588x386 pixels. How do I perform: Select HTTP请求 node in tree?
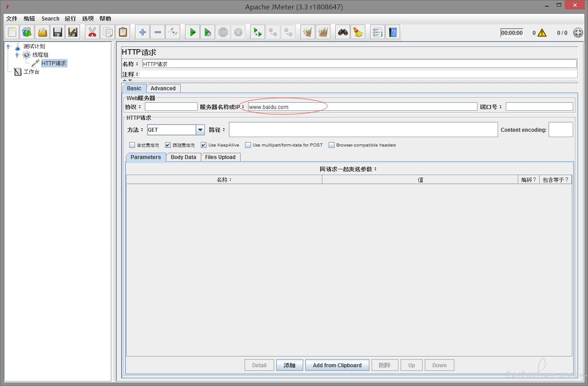click(x=54, y=63)
